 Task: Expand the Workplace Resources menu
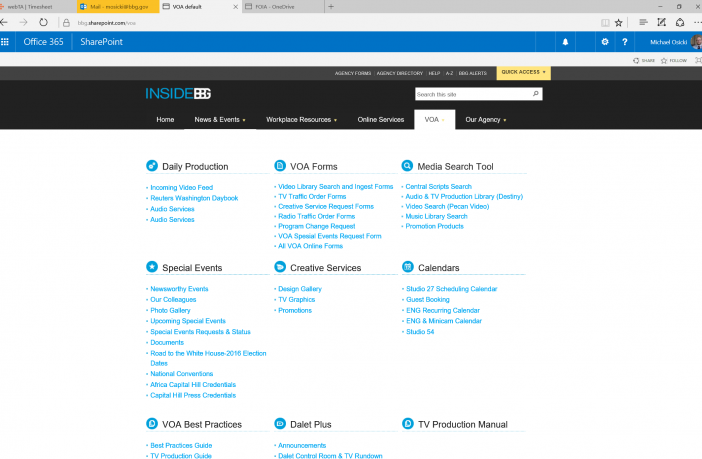301,119
